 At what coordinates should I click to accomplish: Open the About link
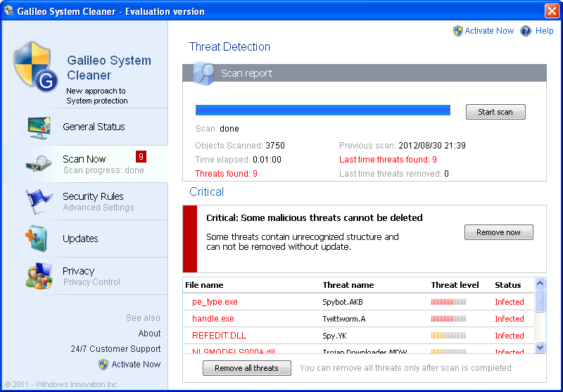(x=149, y=334)
